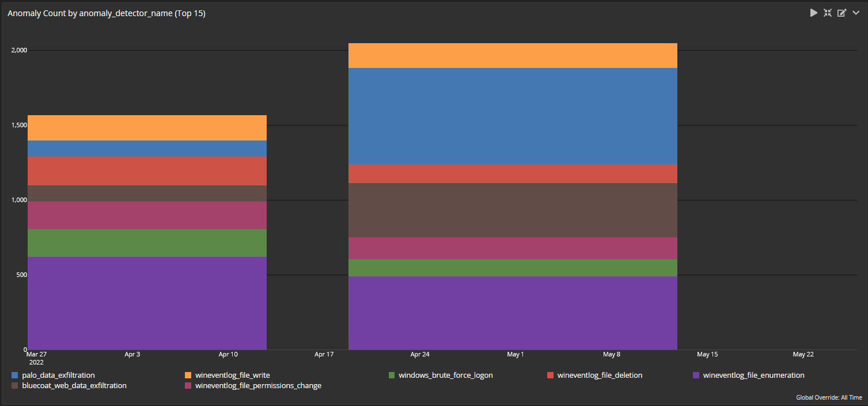Click the purple wineventlog_file_enumeration legend square
868x406 pixels.
pos(696,375)
